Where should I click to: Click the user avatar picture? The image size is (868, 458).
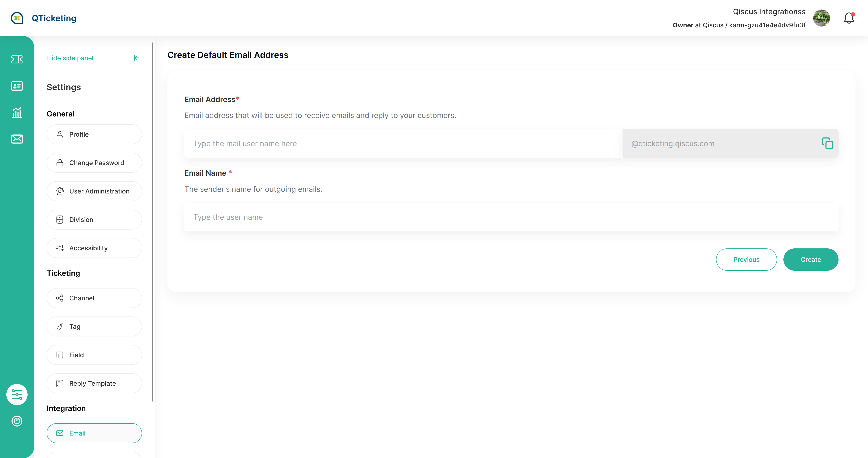coord(821,18)
